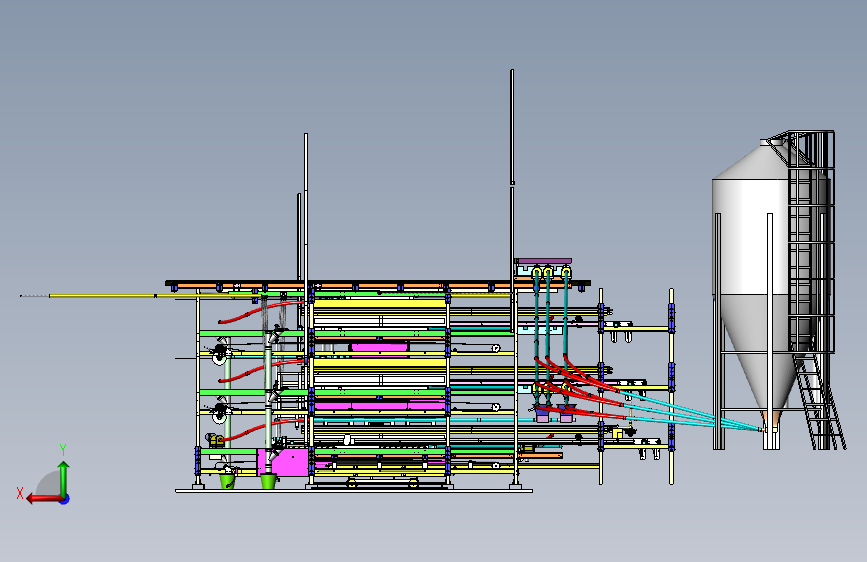Select the topmost red hose on left
Image resolution: width=867 pixels, height=562 pixels.
click(261, 311)
